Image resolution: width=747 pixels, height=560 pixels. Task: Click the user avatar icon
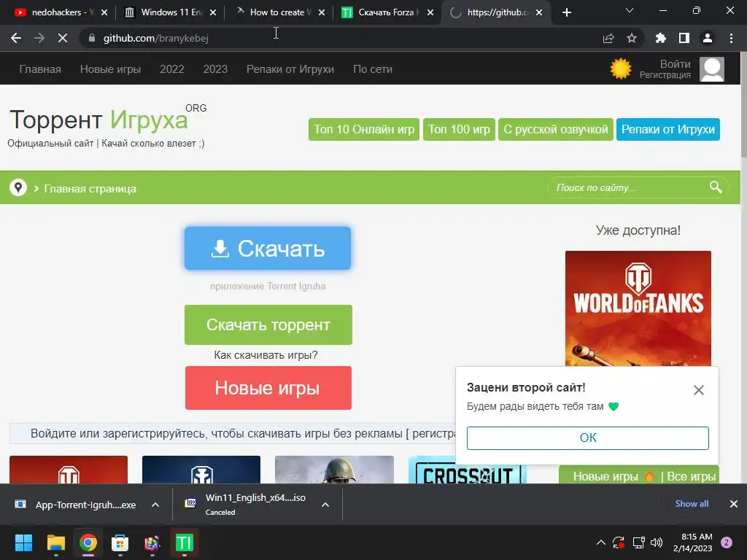click(x=712, y=69)
